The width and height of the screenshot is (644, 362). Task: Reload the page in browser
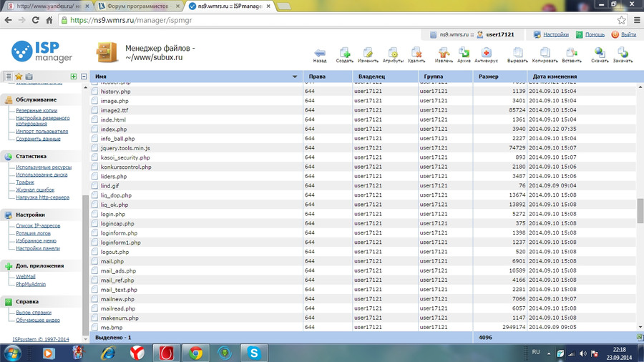point(36,20)
